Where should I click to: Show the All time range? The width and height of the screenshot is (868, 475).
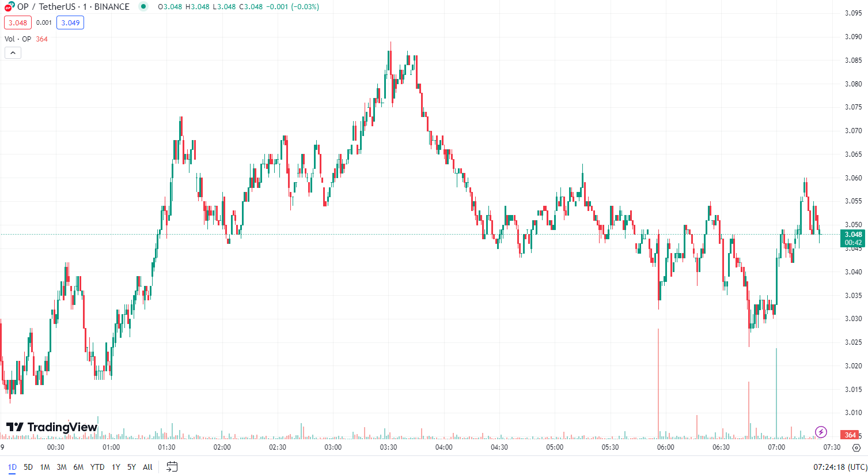tap(147, 467)
